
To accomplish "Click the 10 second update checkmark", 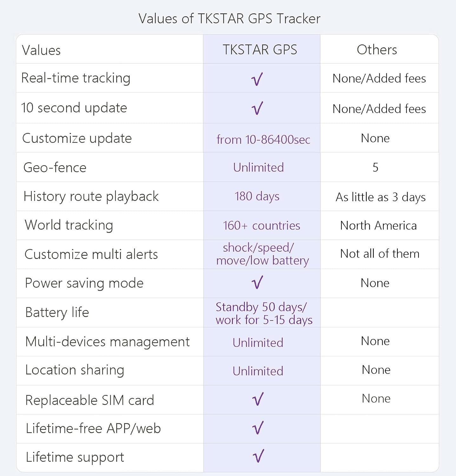I will (257, 108).
